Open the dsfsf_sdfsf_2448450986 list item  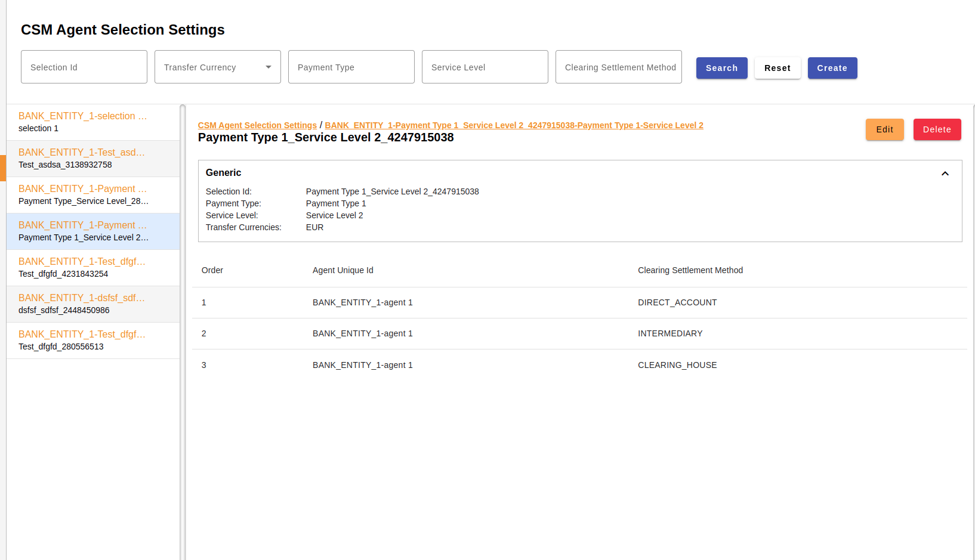click(92, 304)
